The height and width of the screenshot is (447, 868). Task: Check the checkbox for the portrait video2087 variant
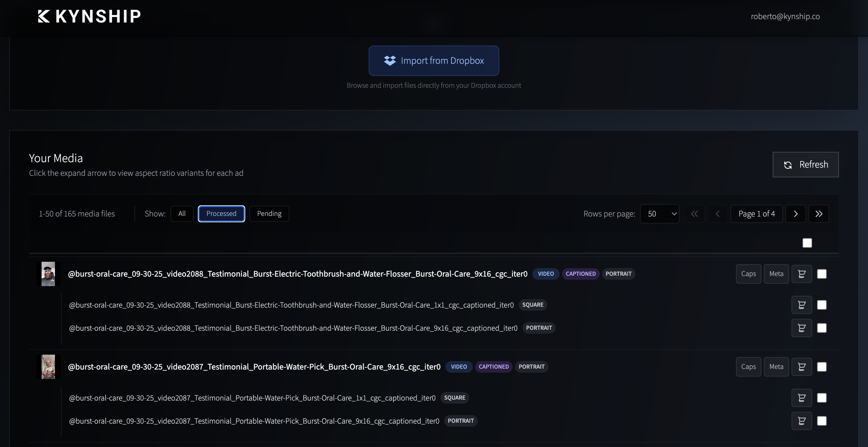click(822, 421)
